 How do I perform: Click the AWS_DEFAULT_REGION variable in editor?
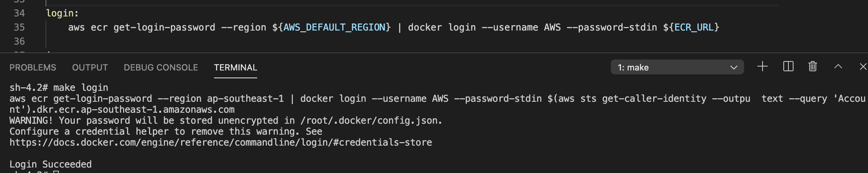[x=334, y=27]
